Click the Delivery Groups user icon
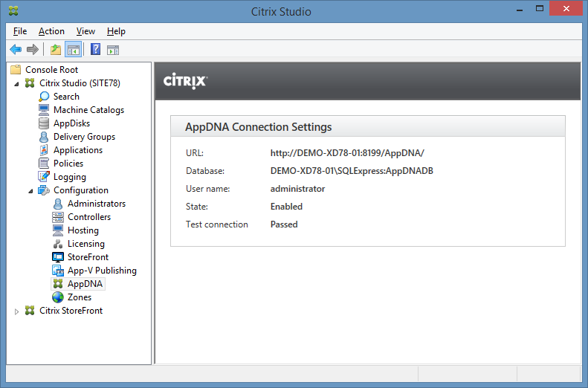The width and height of the screenshot is (588, 388). (44, 137)
